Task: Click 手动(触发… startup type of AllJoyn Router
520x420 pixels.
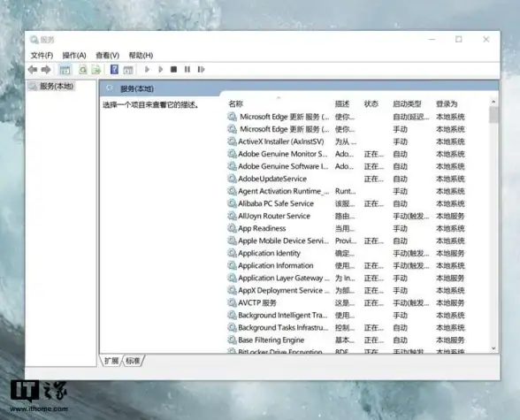Action: click(411, 216)
